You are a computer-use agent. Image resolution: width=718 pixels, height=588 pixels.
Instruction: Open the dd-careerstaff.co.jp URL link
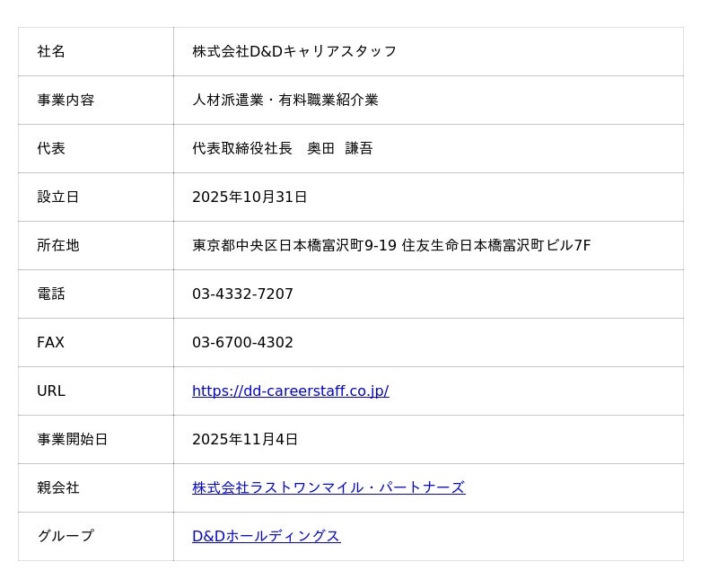(290, 391)
